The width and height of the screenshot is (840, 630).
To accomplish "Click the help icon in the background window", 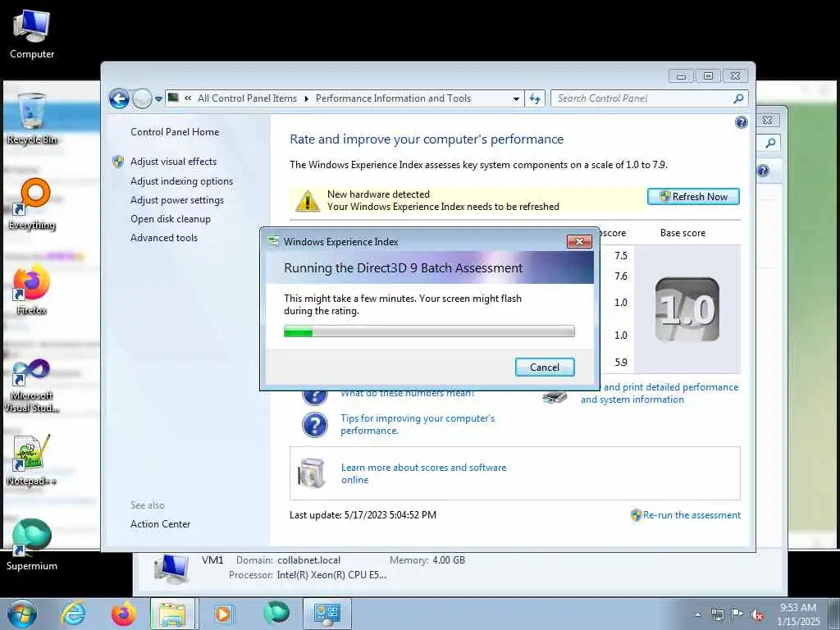I will click(764, 171).
